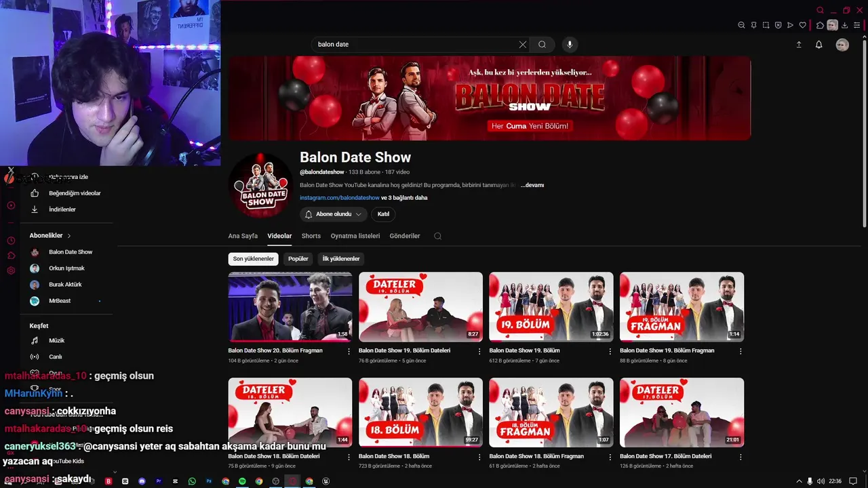Open 'Beğendiğim videolar' in sidebar

75,193
